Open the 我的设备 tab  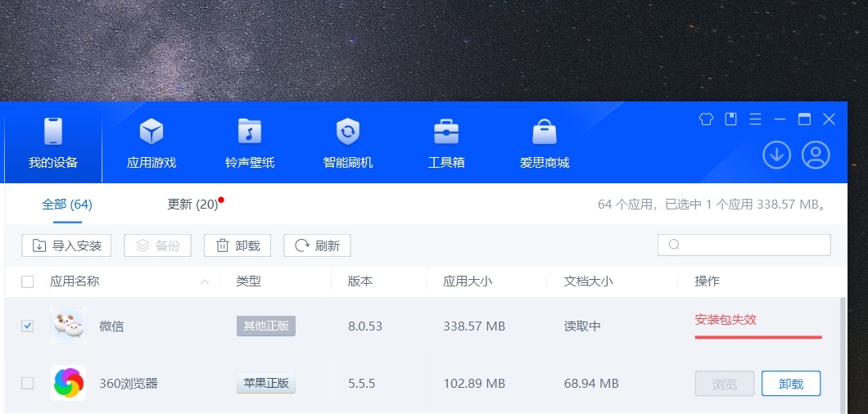pyautogui.click(x=53, y=142)
